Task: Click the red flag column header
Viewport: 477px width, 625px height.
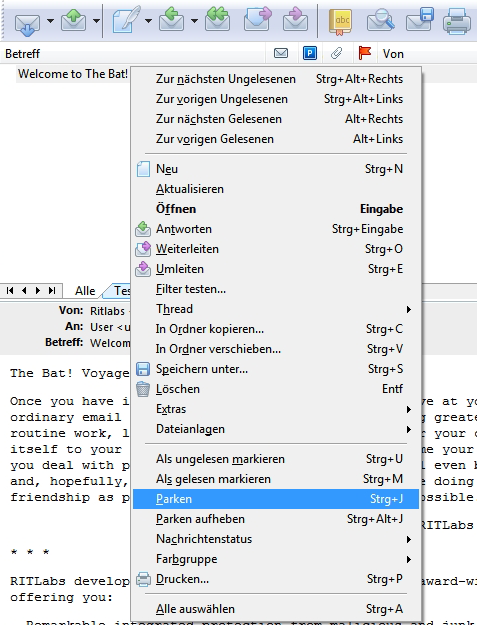Action: (365, 53)
